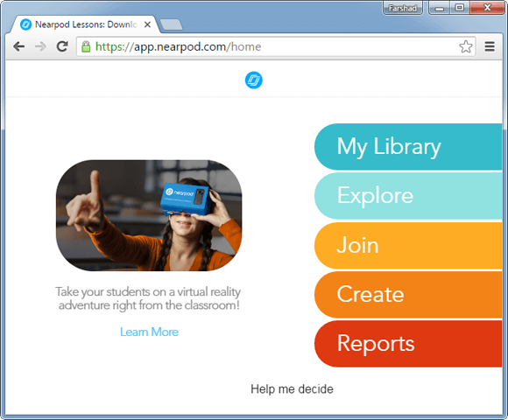Click the Nearpod logo at page top
508x420 pixels.
pyautogui.click(x=254, y=80)
